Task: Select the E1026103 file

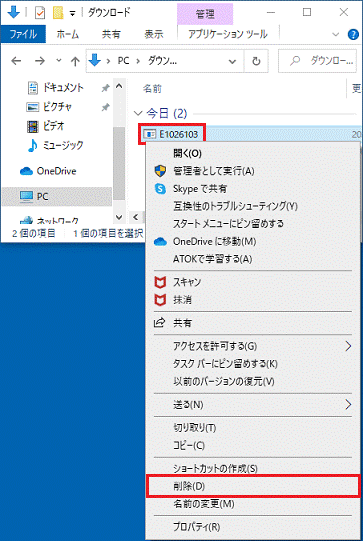Action: [x=172, y=134]
